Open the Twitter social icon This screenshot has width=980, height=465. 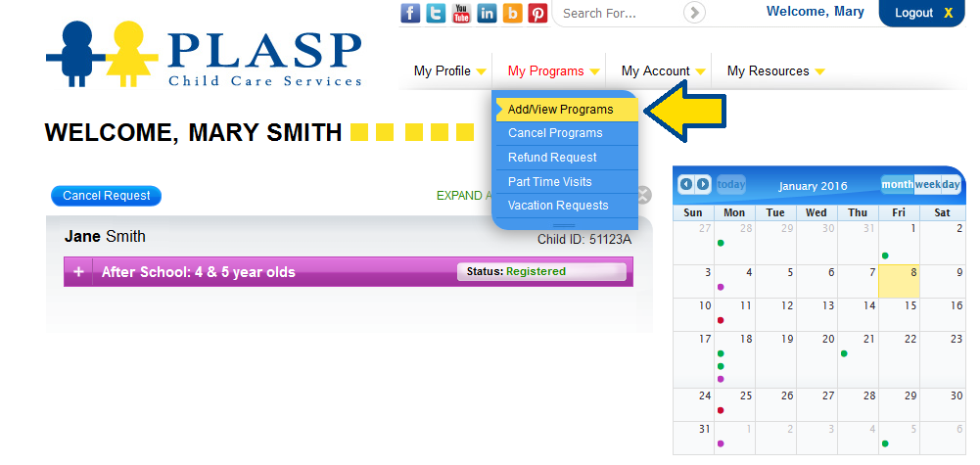(x=436, y=13)
